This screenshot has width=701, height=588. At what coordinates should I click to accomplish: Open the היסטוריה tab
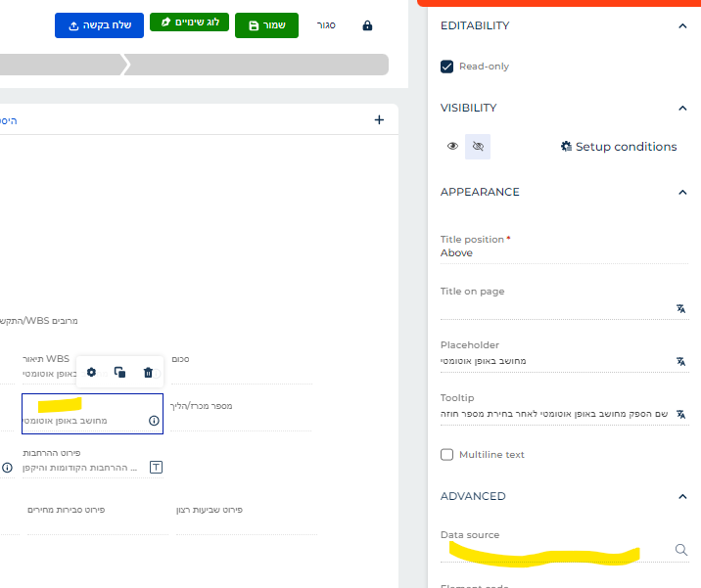coord(9,120)
